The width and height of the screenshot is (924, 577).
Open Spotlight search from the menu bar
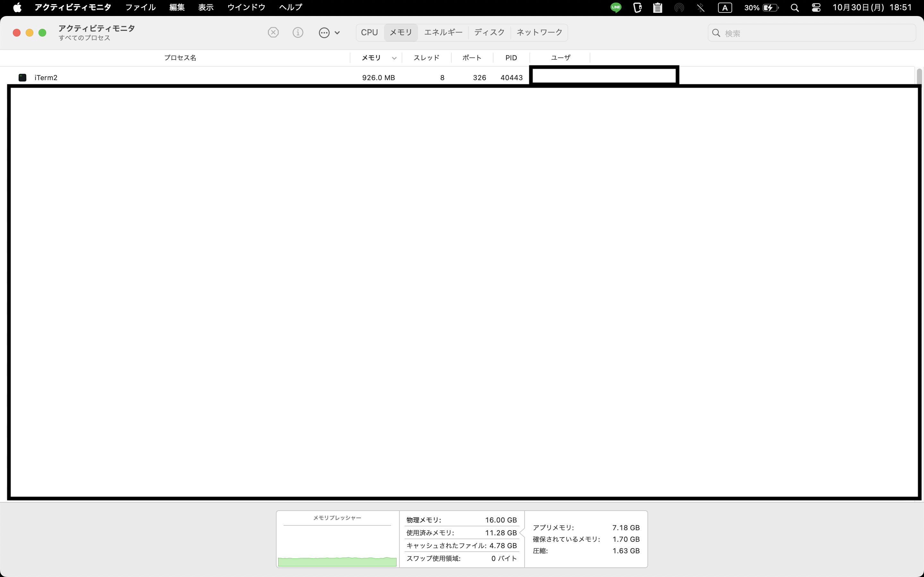(x=795, y=8)
